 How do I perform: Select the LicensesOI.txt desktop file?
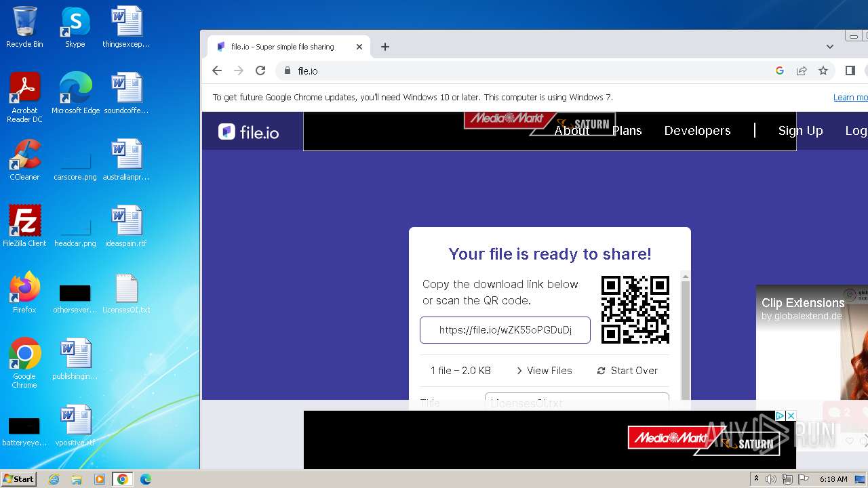click(x=126, y=292)
